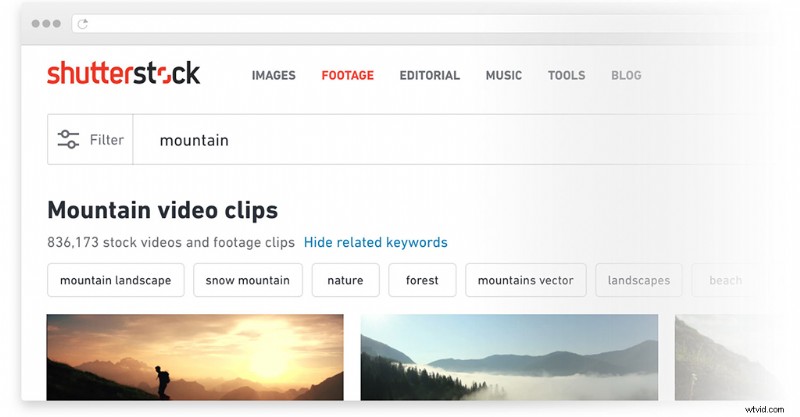The width and height of the screenshot is (800, 417).
Task: Go to the Blog menu item
Action: click(626, 76)
